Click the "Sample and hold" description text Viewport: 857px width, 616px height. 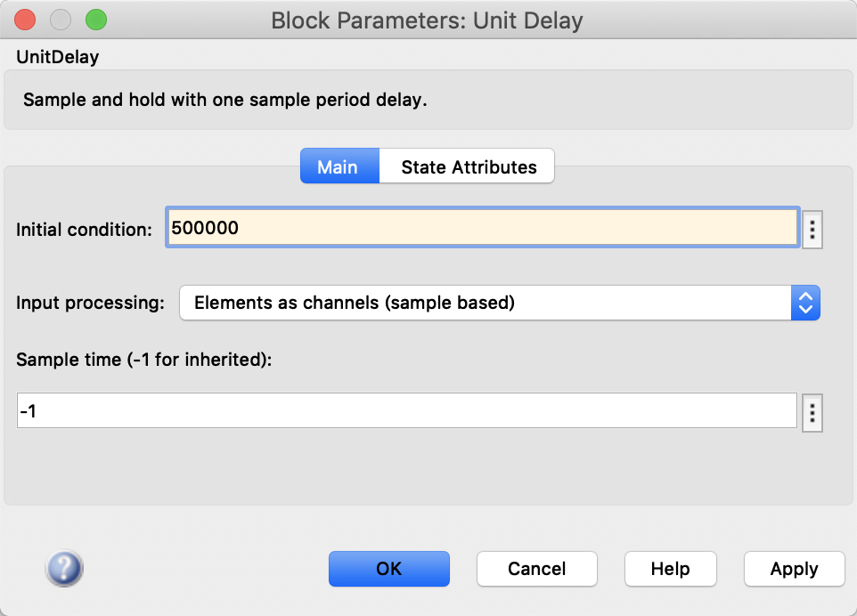coord(224,100)
